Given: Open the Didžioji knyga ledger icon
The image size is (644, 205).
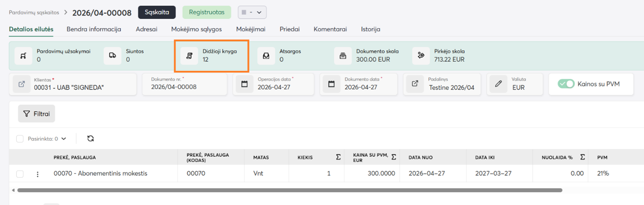Looking at the screenshot, I should (189, 56).
